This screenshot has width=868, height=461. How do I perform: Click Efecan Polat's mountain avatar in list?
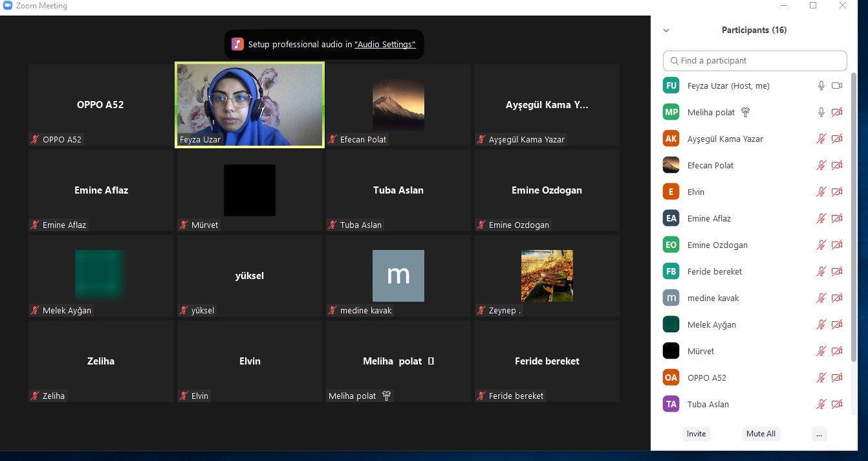coord(671,165)
